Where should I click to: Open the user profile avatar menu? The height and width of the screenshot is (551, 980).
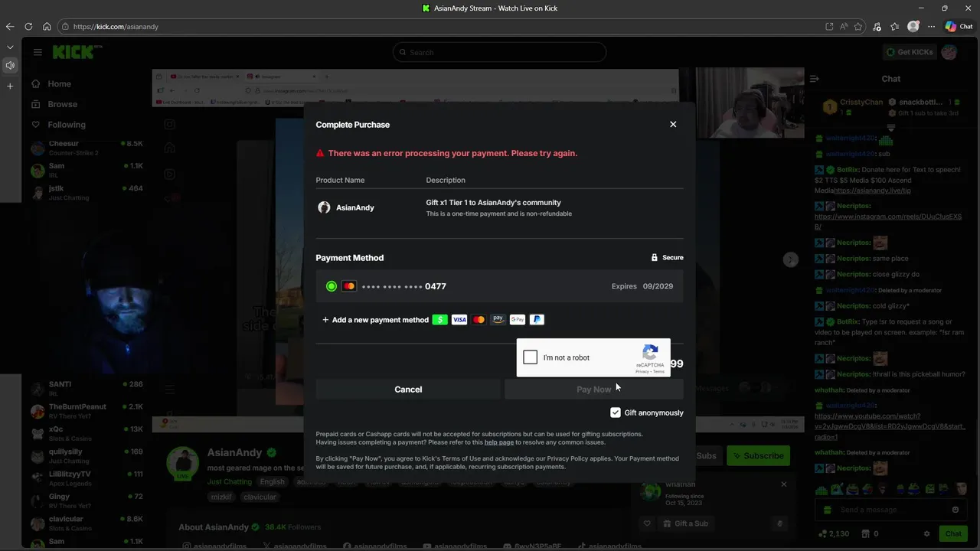tap(949, 52)
